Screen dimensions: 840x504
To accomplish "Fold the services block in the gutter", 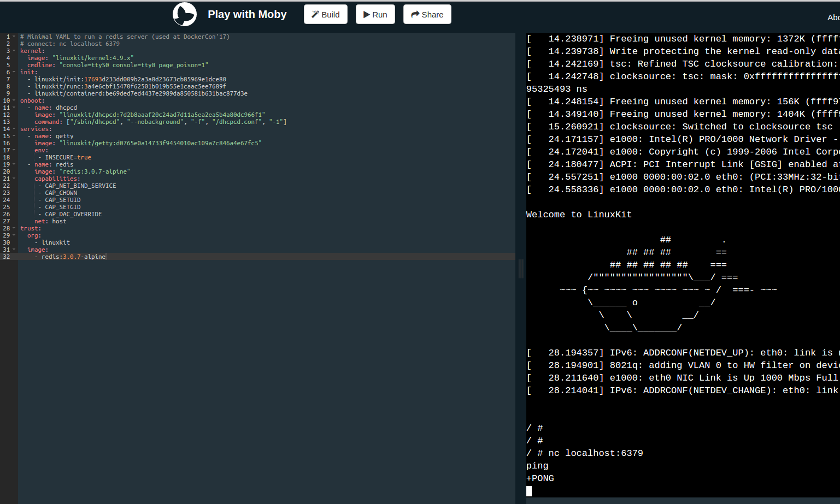I will [x=14, y=129].
